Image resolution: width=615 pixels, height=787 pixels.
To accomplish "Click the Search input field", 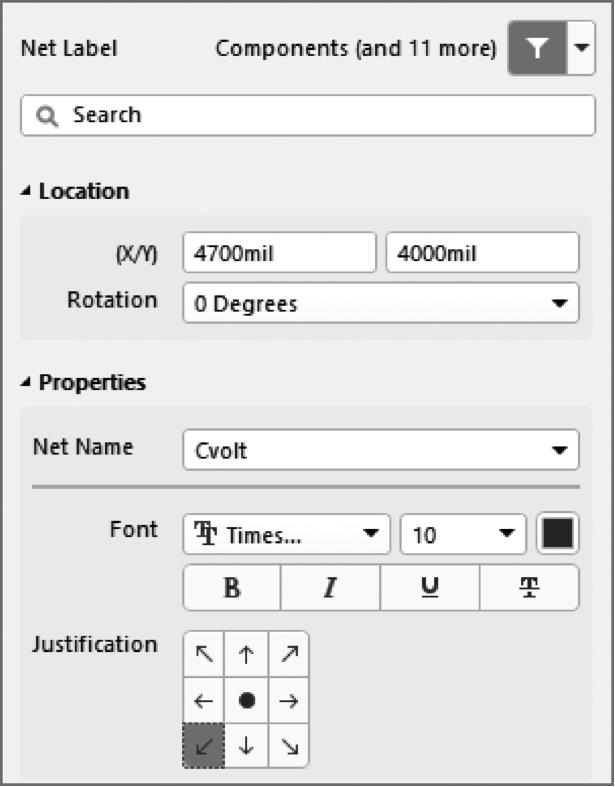I will pos(308,115).
